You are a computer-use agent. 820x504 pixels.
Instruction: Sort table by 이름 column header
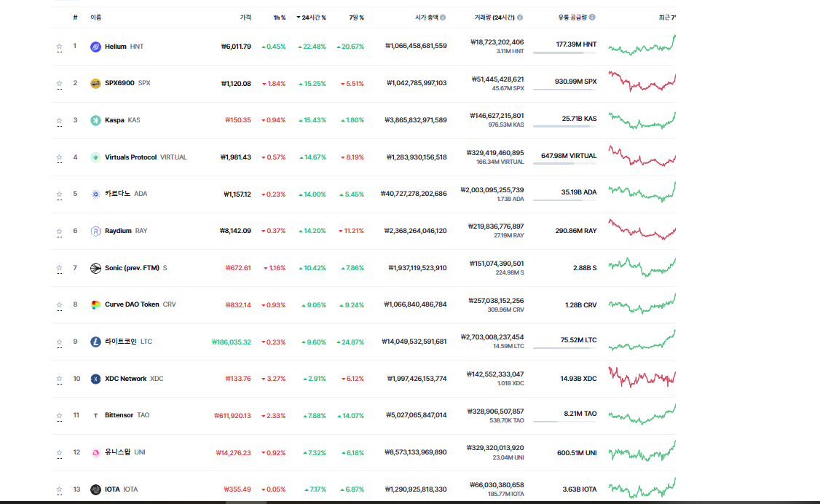click(95, 17)
